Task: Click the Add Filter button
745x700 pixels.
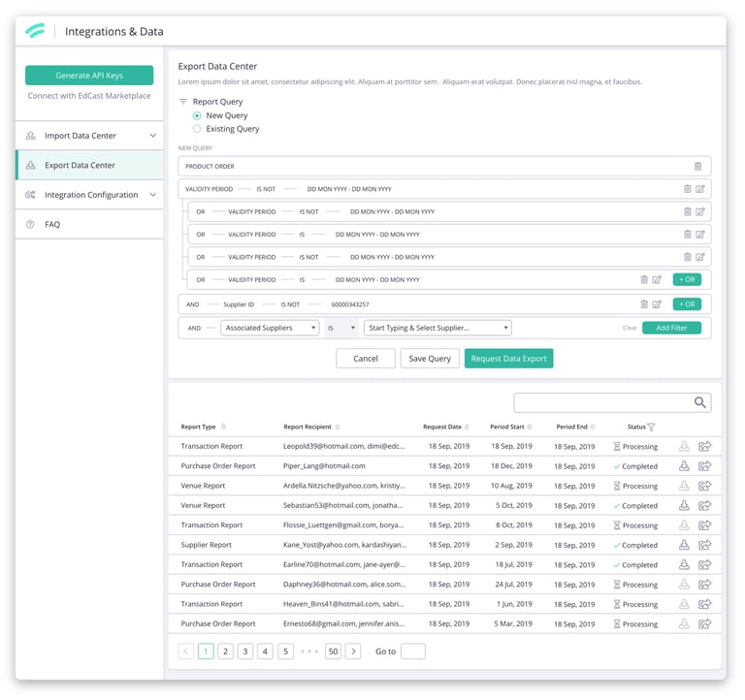Action: (x=671, y=328)
